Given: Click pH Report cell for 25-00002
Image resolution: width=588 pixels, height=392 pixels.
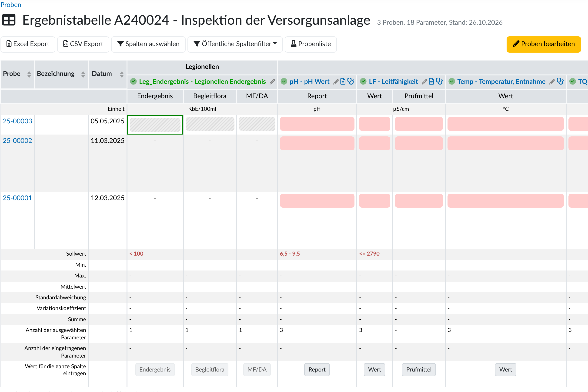Looking at the screenshot, I should [x=317, y=143].
